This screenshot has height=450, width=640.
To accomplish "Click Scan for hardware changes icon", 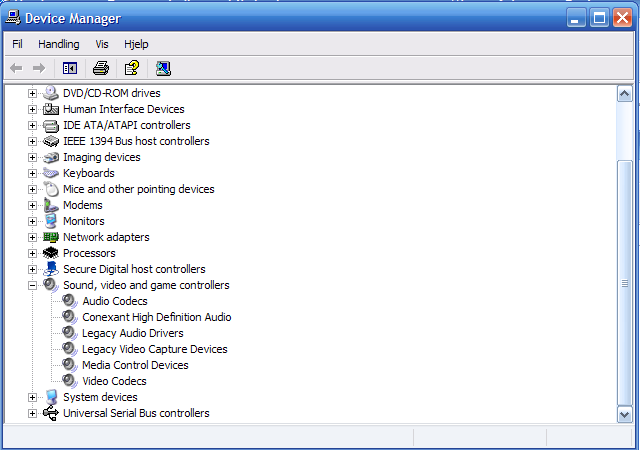I will click(163, 68).
